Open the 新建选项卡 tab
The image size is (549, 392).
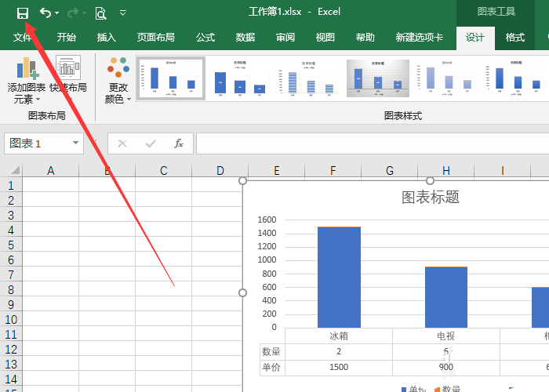420,38
